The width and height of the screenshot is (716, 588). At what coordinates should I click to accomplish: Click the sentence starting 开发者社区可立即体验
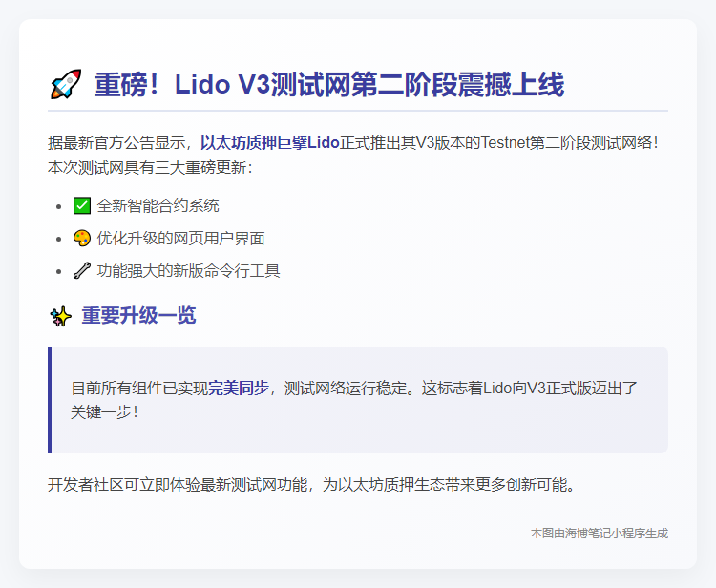coord(312,485)
